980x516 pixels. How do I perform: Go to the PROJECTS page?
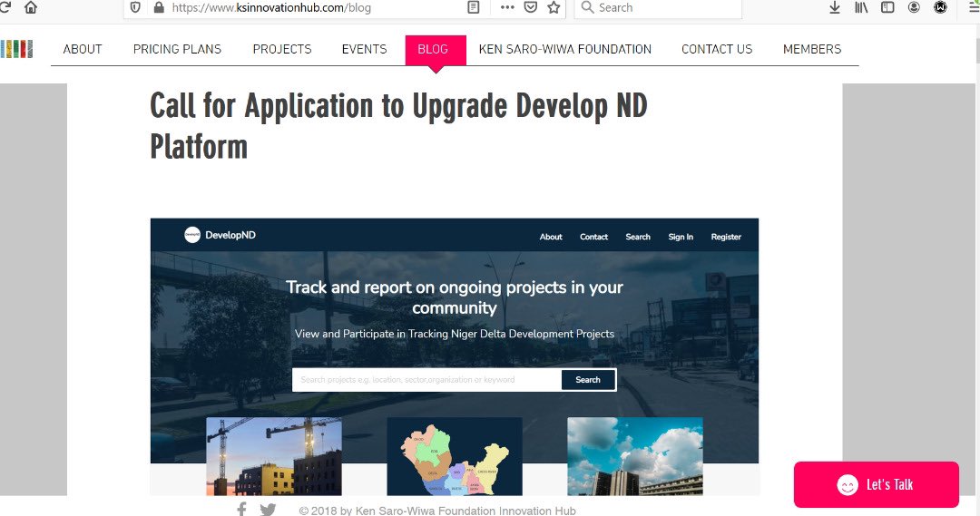[282, 49]
